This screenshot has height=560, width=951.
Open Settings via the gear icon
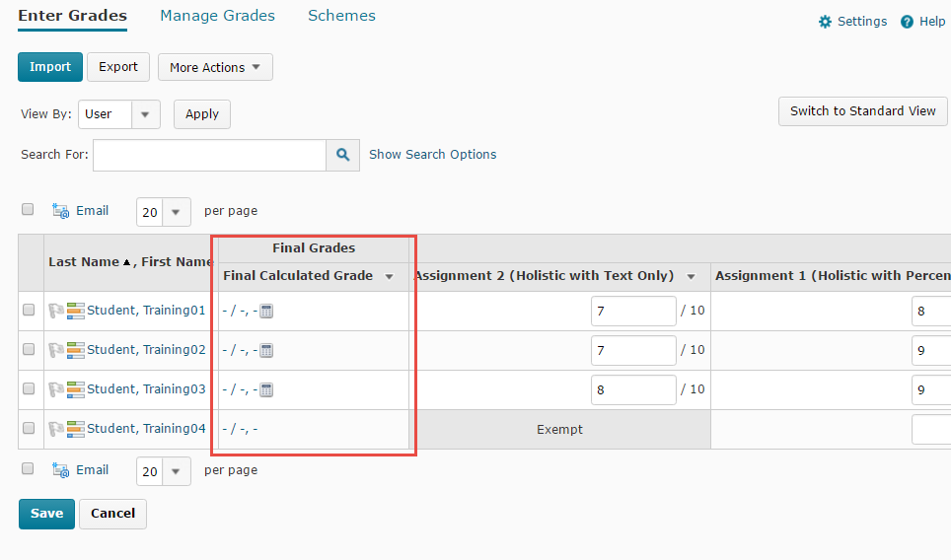(x=826, y=22)
